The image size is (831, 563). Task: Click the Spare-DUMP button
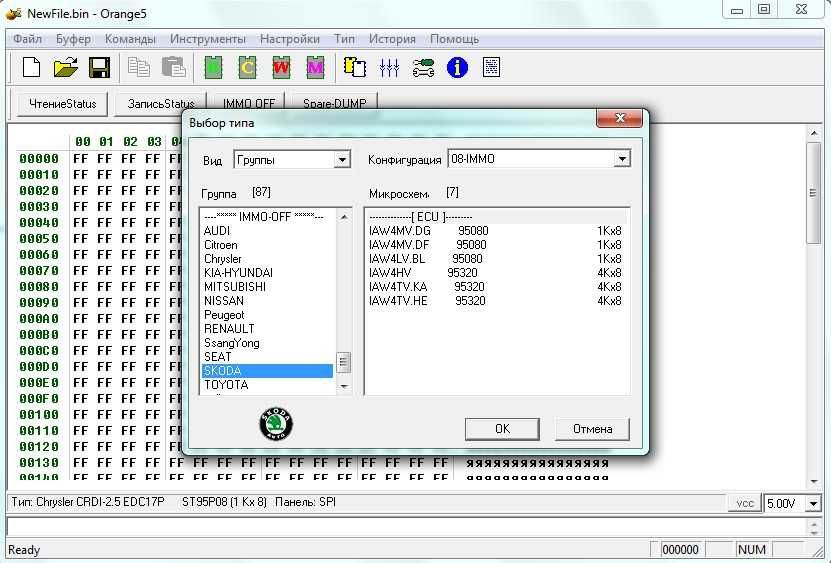click(x=334, y=101)
